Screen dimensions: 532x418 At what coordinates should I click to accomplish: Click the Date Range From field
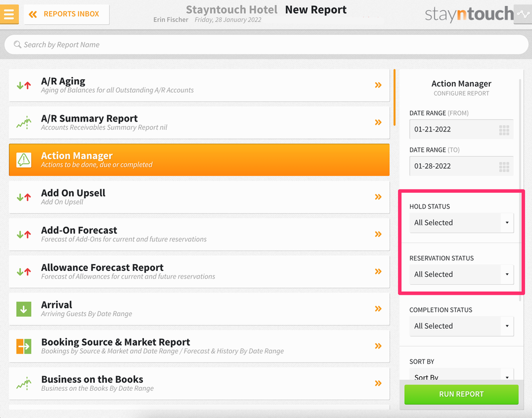(x=461, y=129)
